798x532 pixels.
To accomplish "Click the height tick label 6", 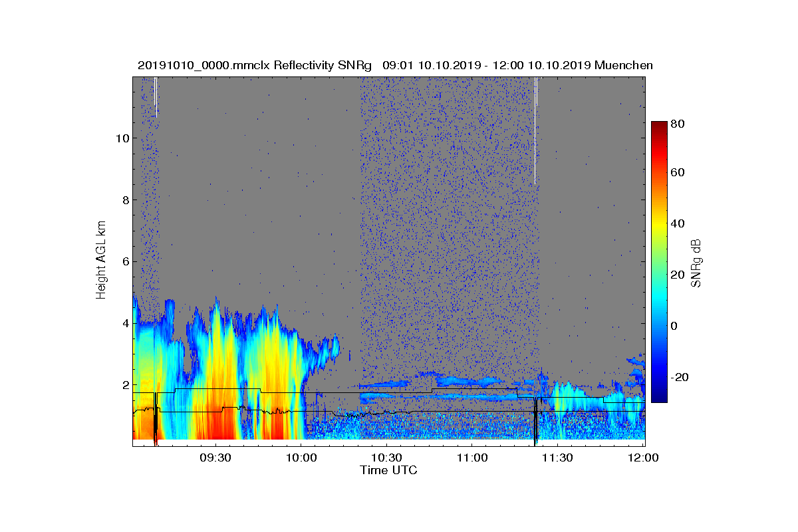I will click(x=124, y=261).
